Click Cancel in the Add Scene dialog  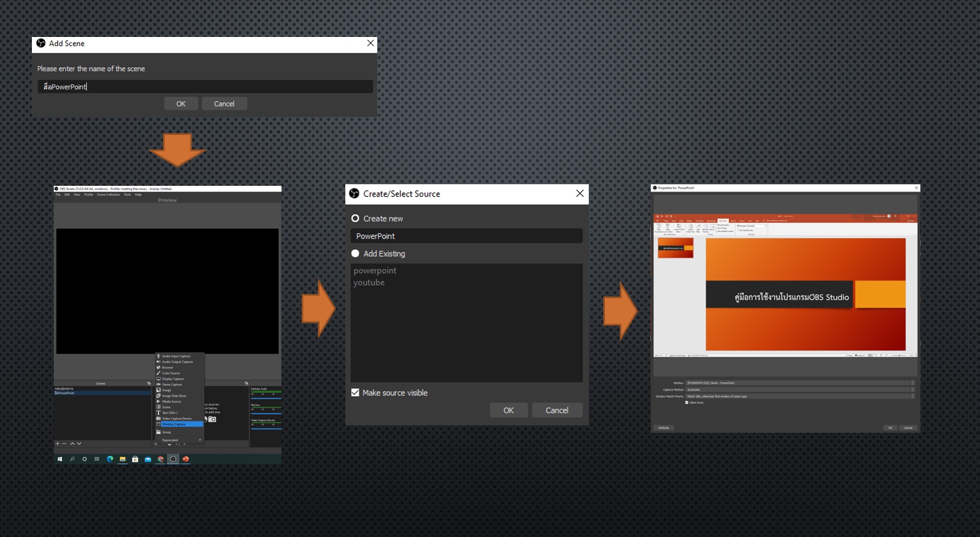pyautogui.click(x=224, y=104)
